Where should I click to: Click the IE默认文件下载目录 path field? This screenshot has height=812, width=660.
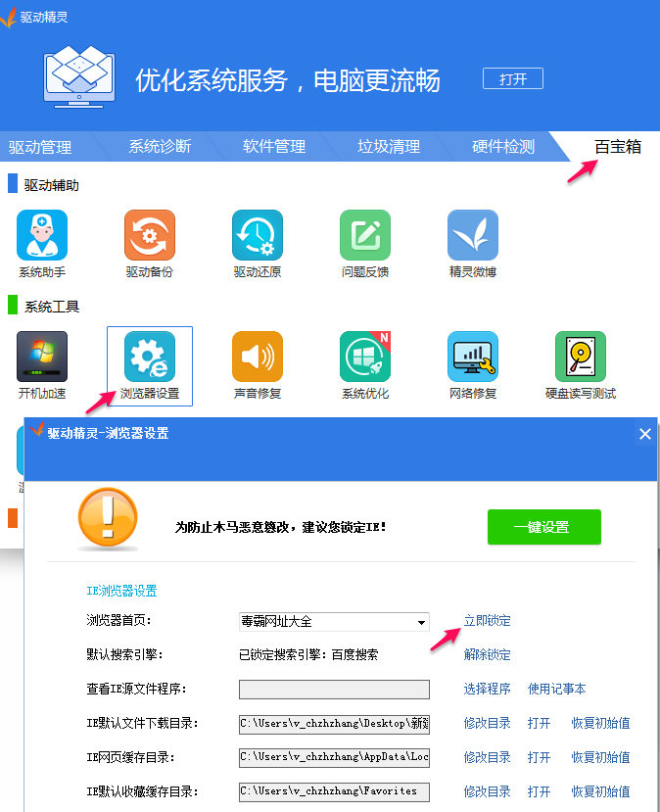[334, 724]
